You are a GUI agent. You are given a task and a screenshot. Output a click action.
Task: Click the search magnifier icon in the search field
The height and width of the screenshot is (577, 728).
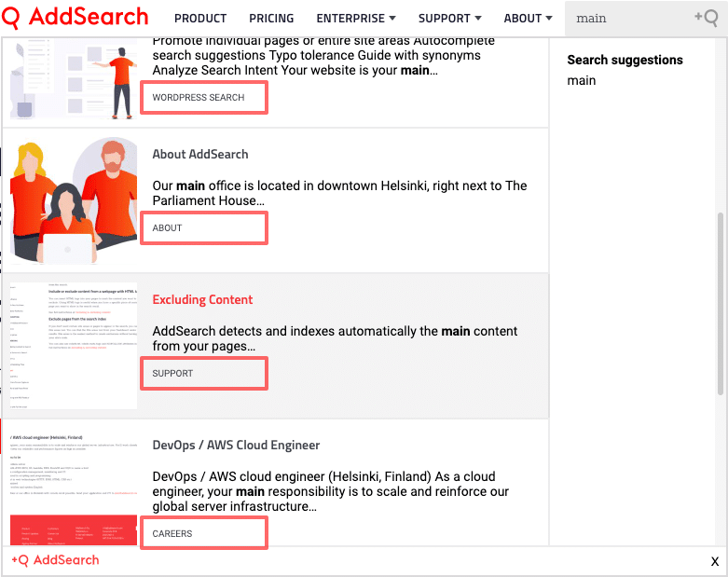click(x=707, y=18)
